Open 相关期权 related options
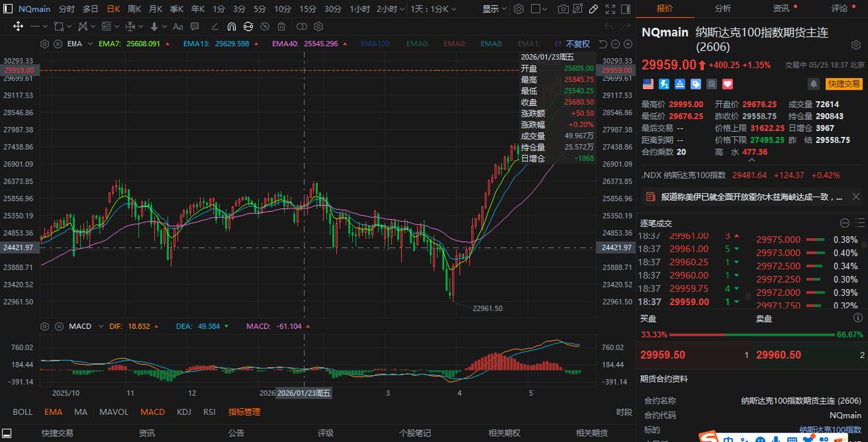Image resolution: width=868 pixels, height=442 pixels. pyautogui.click(x=505, y=433)
